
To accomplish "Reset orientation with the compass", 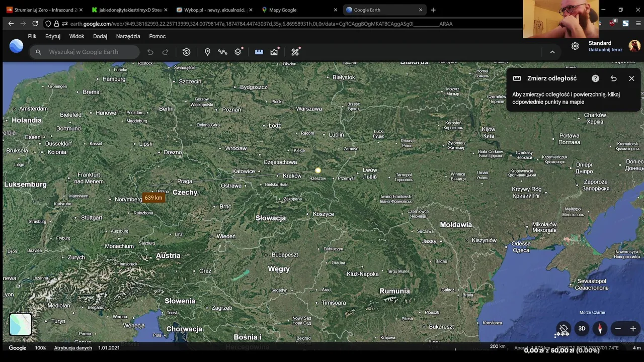I will point(600,329).
